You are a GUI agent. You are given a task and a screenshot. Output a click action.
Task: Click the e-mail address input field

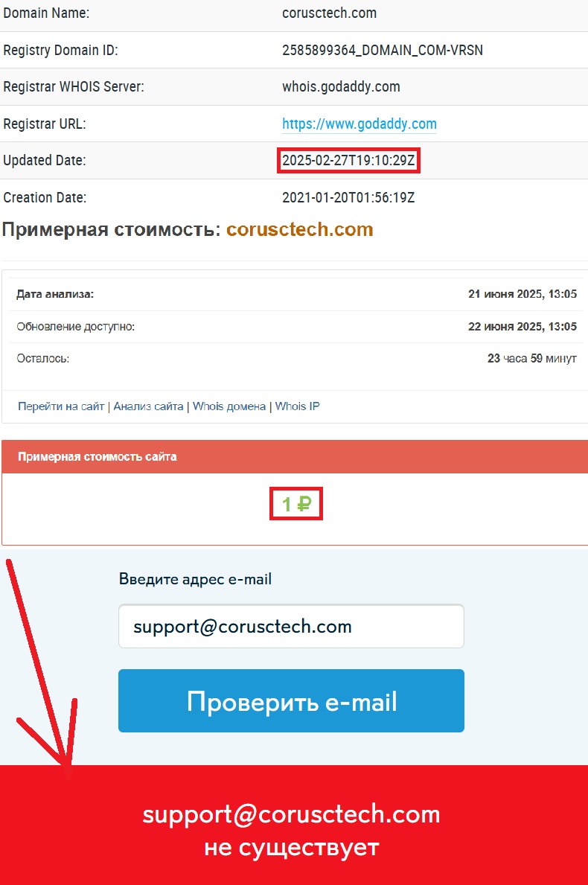[291, 627]
